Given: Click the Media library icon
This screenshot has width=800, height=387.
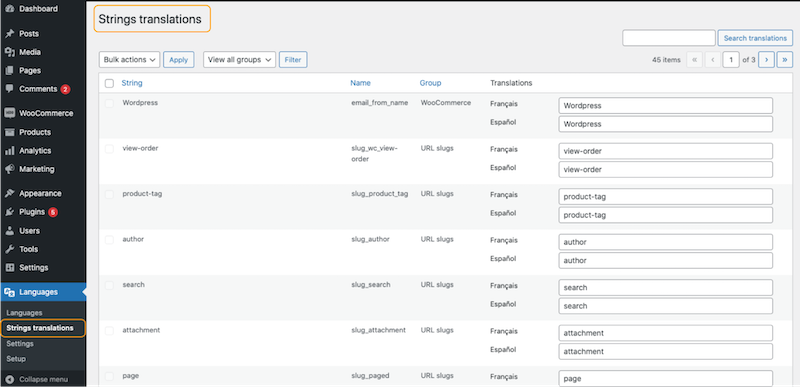Looking at the screenshot, I should click(x=9, y=52).
